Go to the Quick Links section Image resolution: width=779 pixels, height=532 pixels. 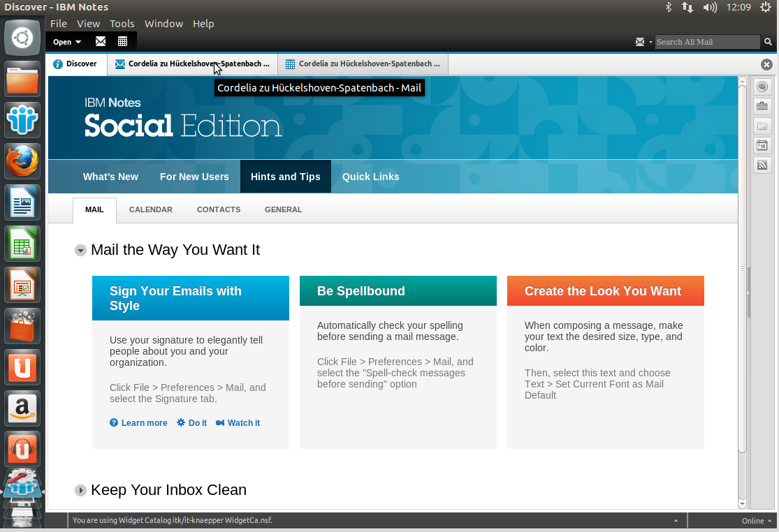click(370, 177)
